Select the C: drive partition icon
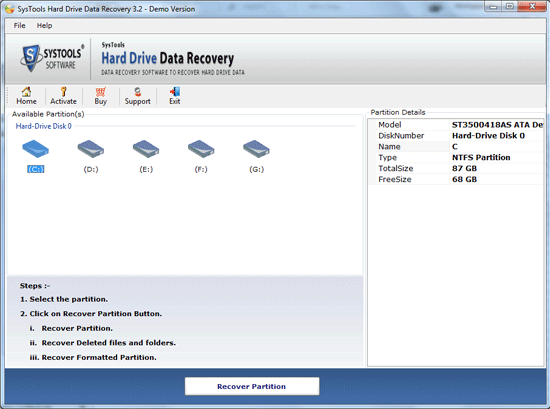This screenshot has height=409, width=550. pos(35,149)
